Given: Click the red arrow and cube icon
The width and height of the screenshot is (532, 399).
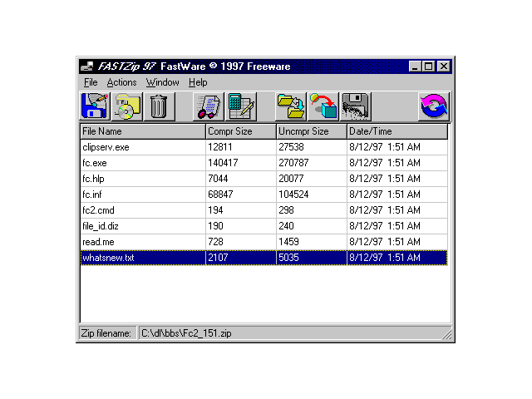Looking at the screenshot, I should [323, 106].
